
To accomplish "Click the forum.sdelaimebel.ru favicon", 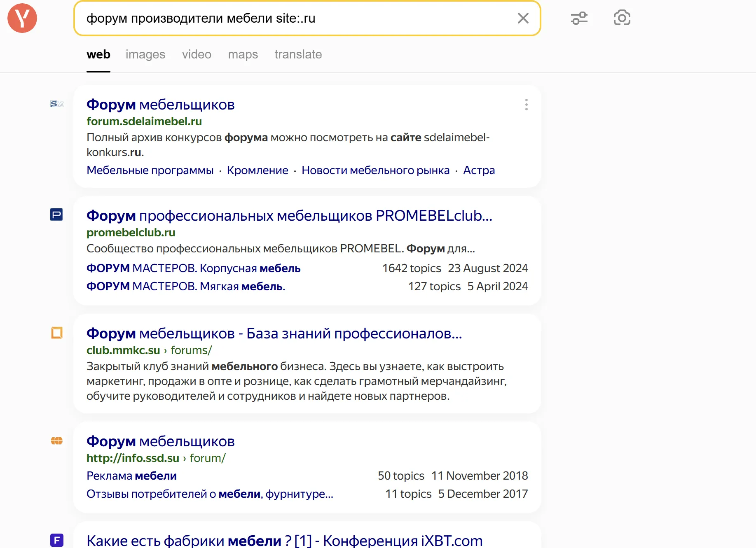I will (x=57, y=104).
